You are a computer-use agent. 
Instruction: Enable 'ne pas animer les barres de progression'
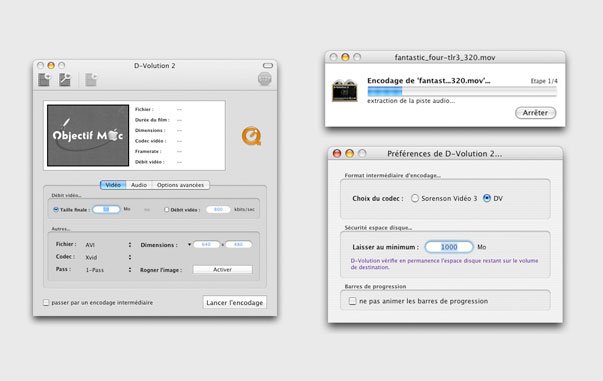[352, 301]
